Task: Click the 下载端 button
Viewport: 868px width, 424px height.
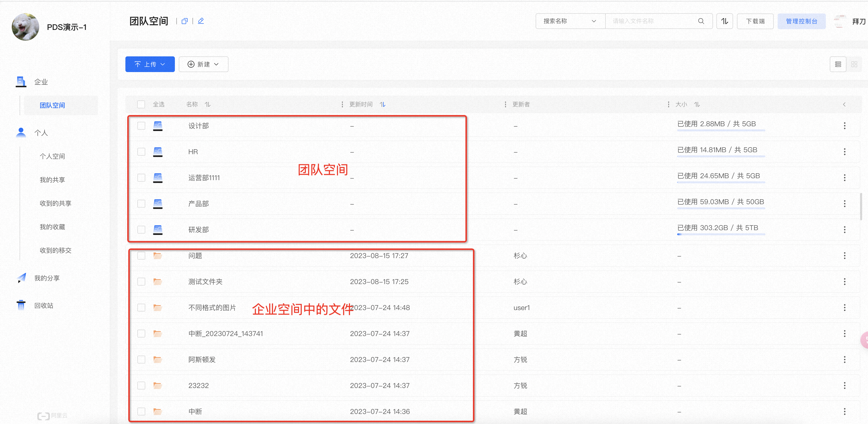Action: point(755,21)
